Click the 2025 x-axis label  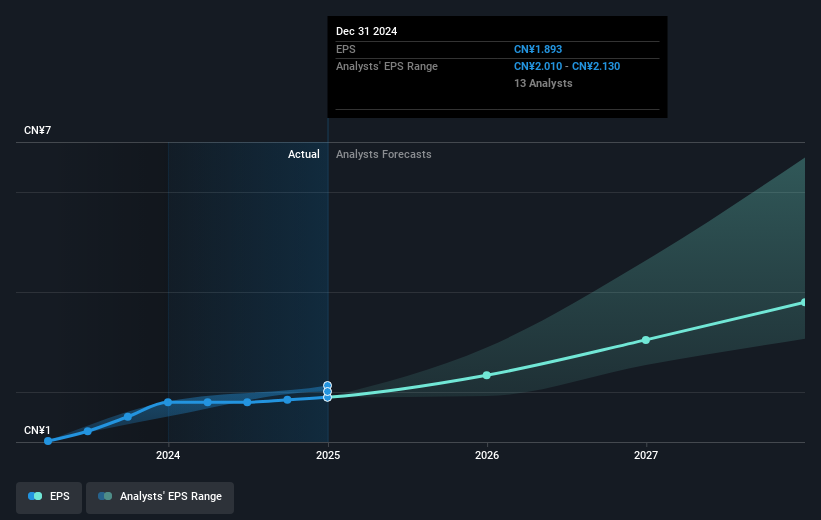[x=328, y=456]
